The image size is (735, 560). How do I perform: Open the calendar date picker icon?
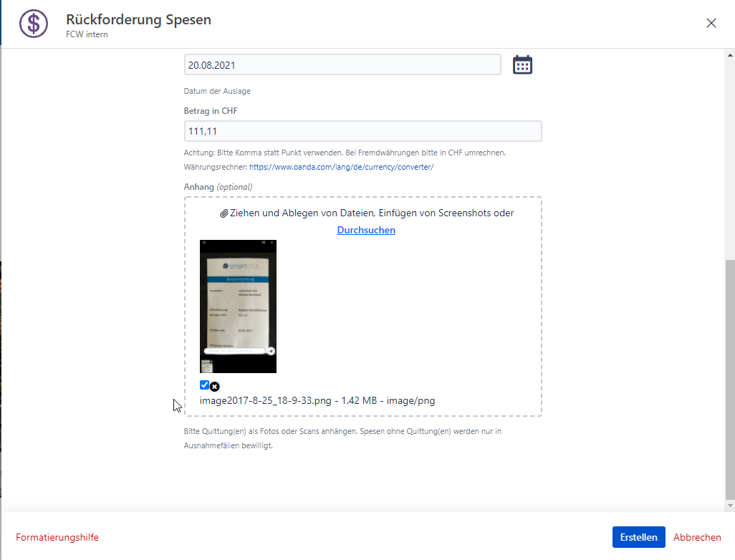point(522,65)
